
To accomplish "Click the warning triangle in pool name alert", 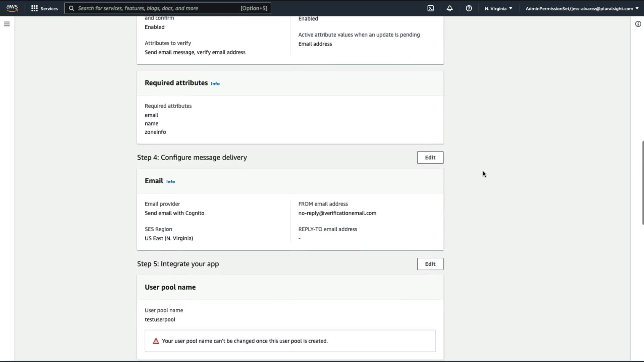I will click(x=156, y=341).
